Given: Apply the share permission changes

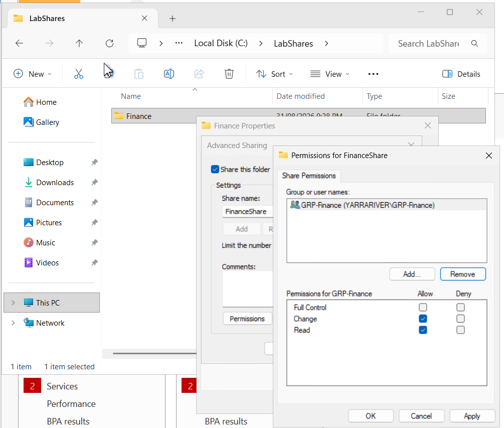Looking at the screenshot, I should [472, 416].
